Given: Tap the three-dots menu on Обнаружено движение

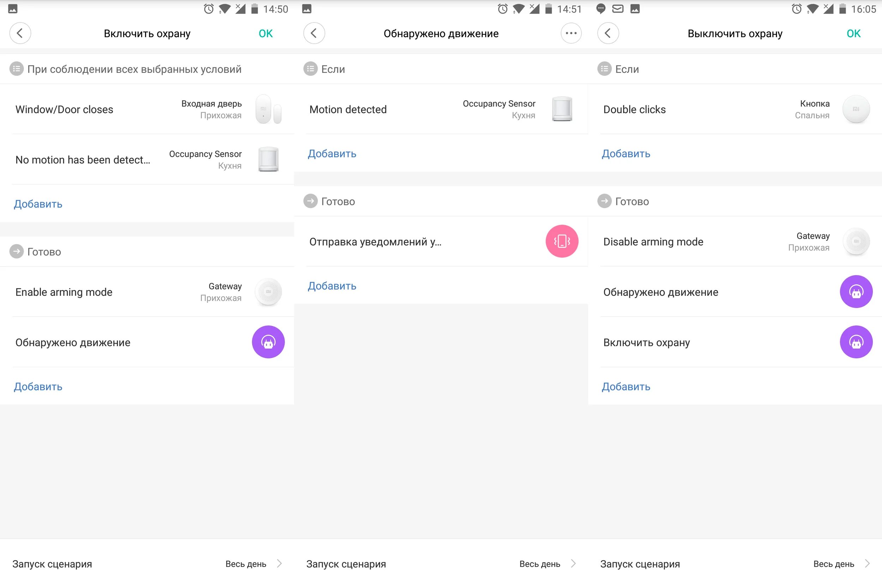Looking at the screenshot, I should [571, 34].
